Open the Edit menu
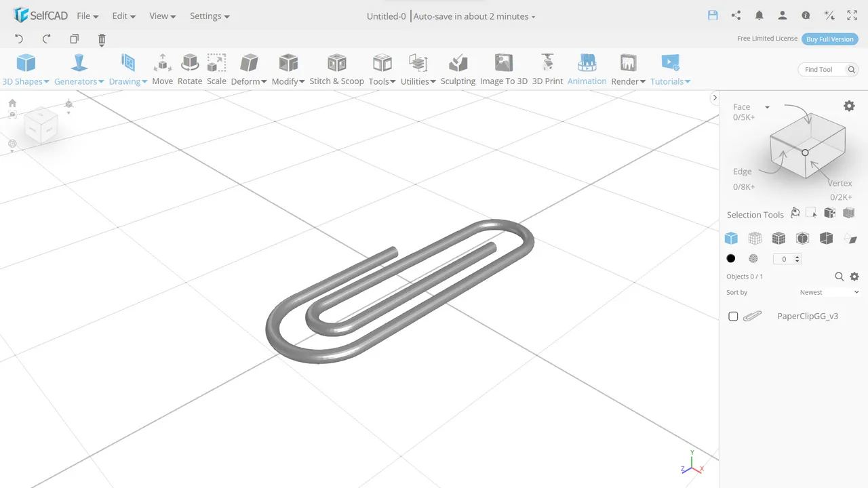868x488 pixels. (x=124, y=16)
